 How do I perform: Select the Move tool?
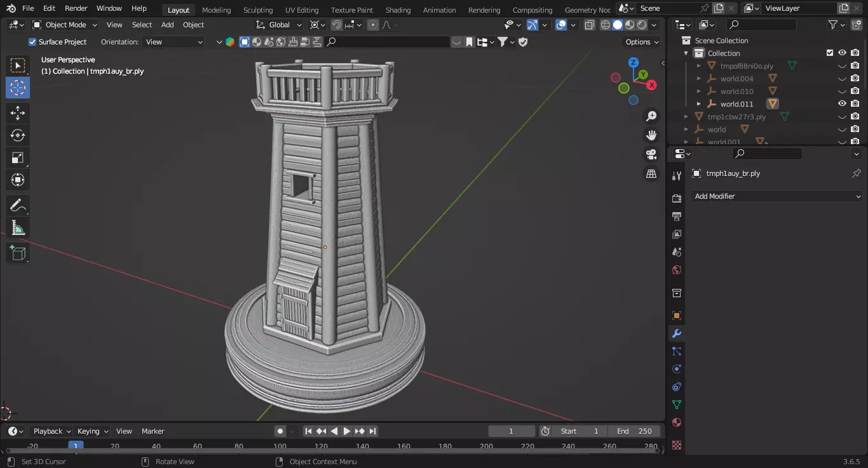[x=18, y=113]
